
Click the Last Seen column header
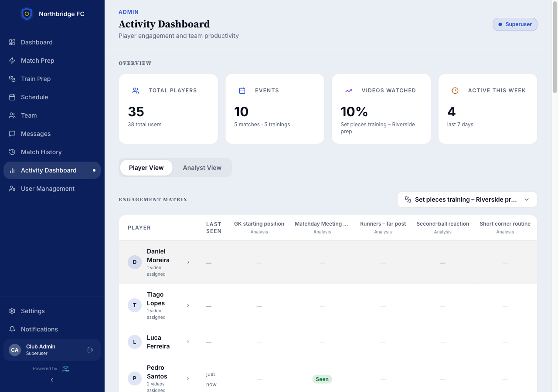(x=214, y=228)
